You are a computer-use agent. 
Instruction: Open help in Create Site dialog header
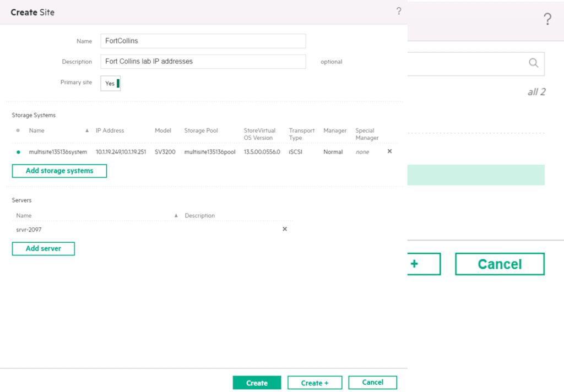tap(399, 11)
